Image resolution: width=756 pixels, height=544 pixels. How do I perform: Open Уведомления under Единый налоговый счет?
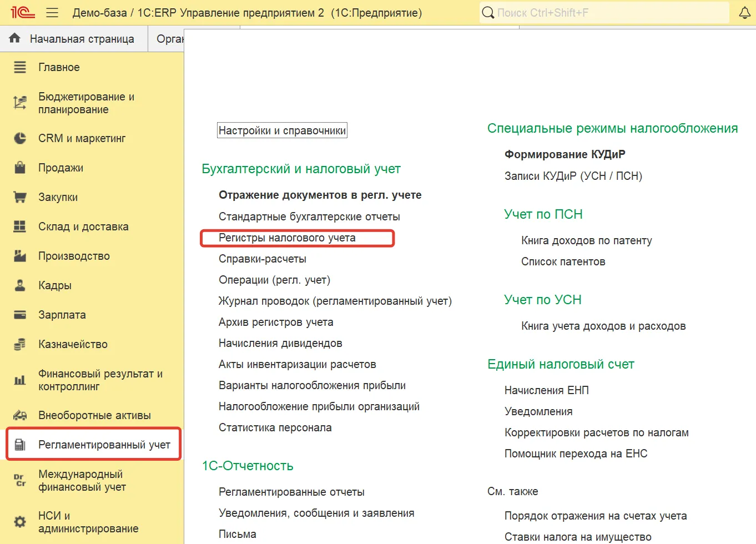pyautogui.click(x=538, y=411)
